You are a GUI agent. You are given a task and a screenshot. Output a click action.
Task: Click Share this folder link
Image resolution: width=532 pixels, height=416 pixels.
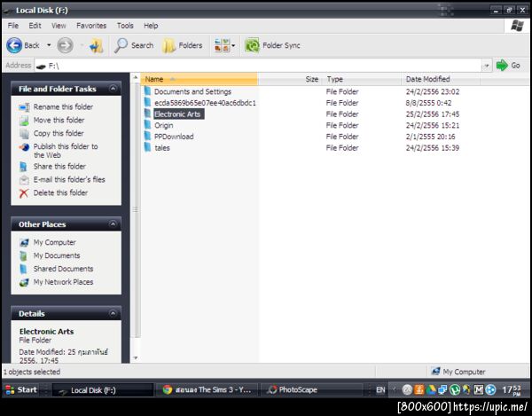pyautogui.click(x=59, y=166)
